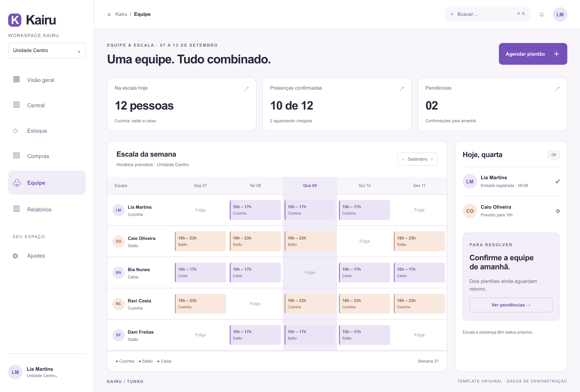Open Na escala hoje card arrow
This screenshot has width=580, height=392.
click(x=246, y=89)
